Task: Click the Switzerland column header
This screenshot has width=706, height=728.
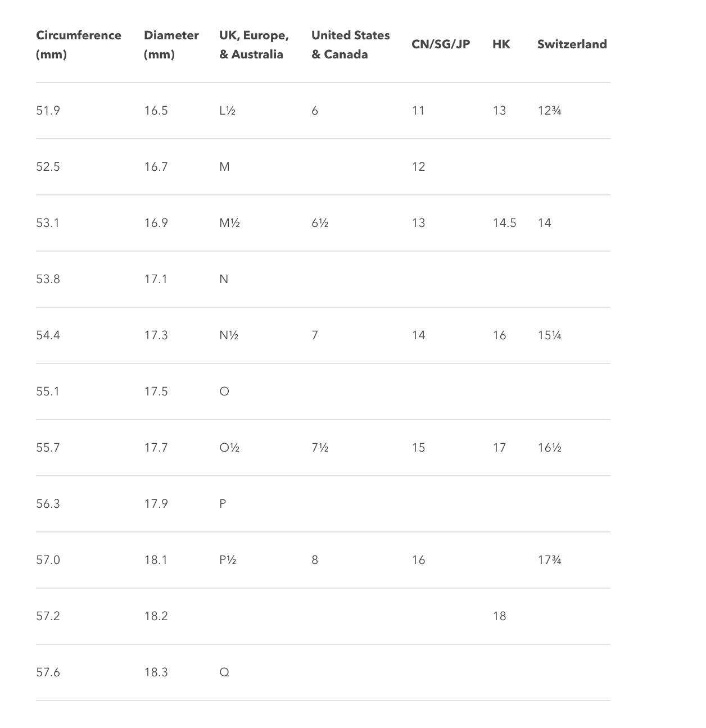Action: 572,44
